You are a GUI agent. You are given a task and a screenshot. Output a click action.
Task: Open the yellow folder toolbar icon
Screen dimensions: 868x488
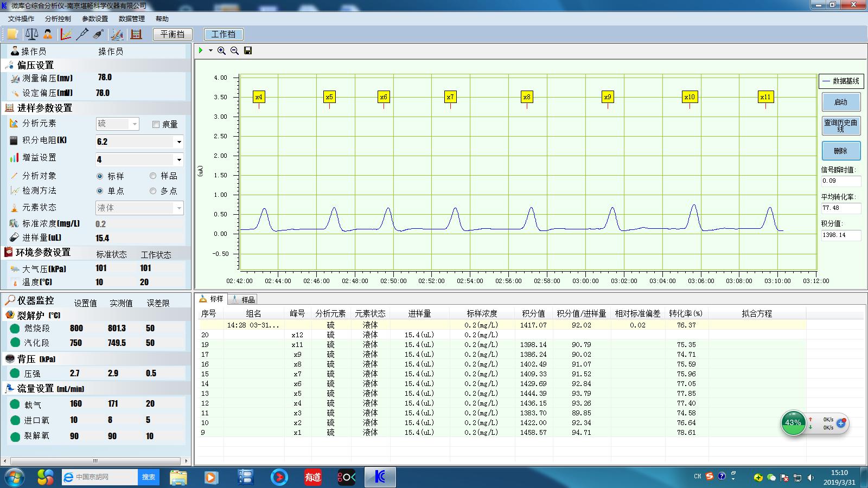[x=12, y=34]
